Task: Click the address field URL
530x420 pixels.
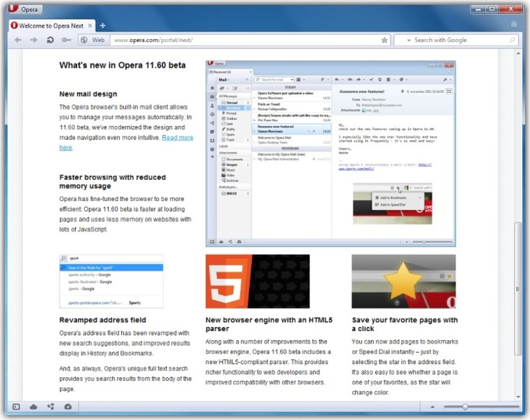Action: tap(153, 40)
